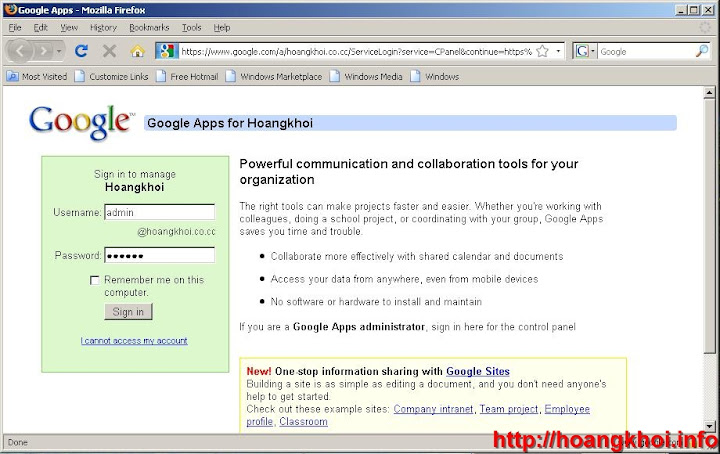Click the @hoangkhoi.co.cc domain text

176,231
